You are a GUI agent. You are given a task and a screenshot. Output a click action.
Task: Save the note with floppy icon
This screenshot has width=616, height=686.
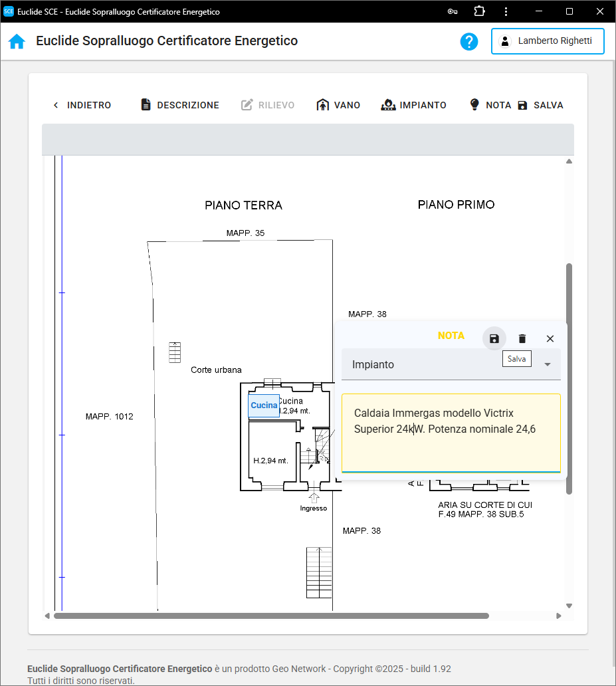click(494, 338)
